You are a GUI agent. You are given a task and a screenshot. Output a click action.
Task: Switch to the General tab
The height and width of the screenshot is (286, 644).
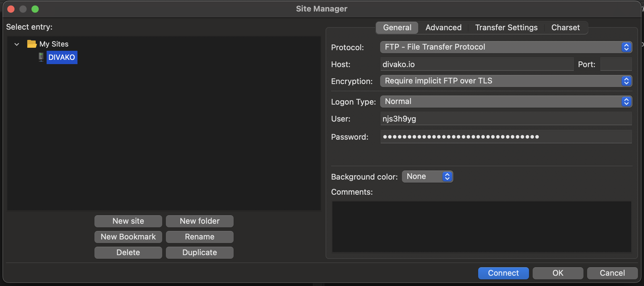point(397,28)
